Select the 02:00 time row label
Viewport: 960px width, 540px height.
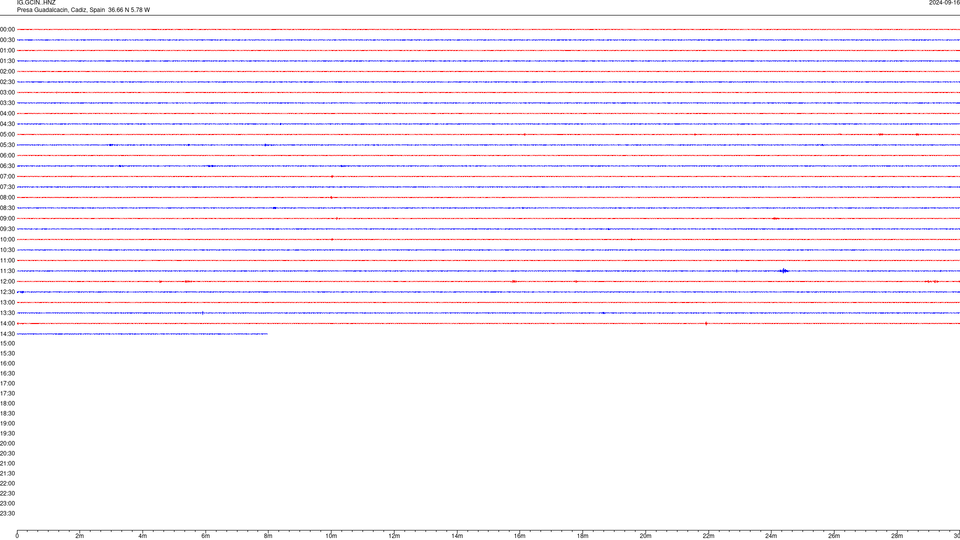tap(7, 72)
